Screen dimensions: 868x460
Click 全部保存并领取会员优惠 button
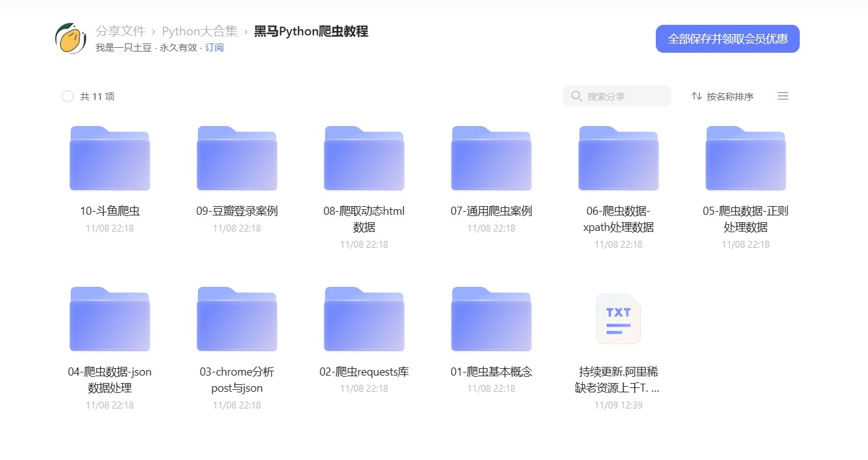[728, 39]
